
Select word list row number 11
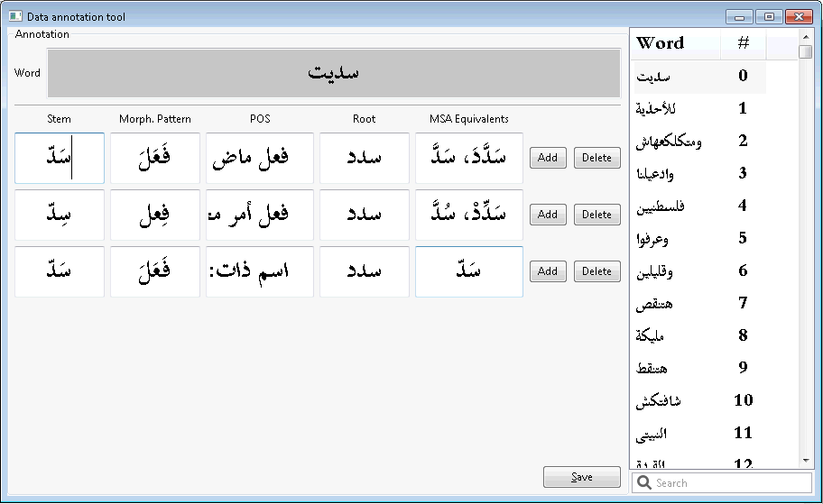[x=699, y=433]
